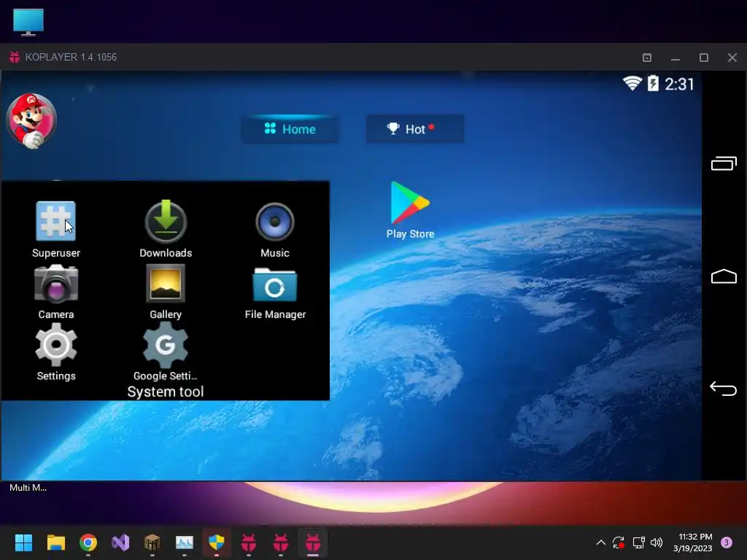Switch to the Home tab
Image resolution: width=747 pixels, height=560 pixels.
(290, 129)
